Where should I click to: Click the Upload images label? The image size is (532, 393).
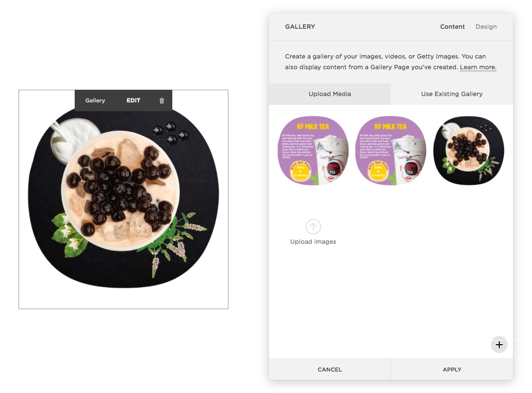(313, 242)
